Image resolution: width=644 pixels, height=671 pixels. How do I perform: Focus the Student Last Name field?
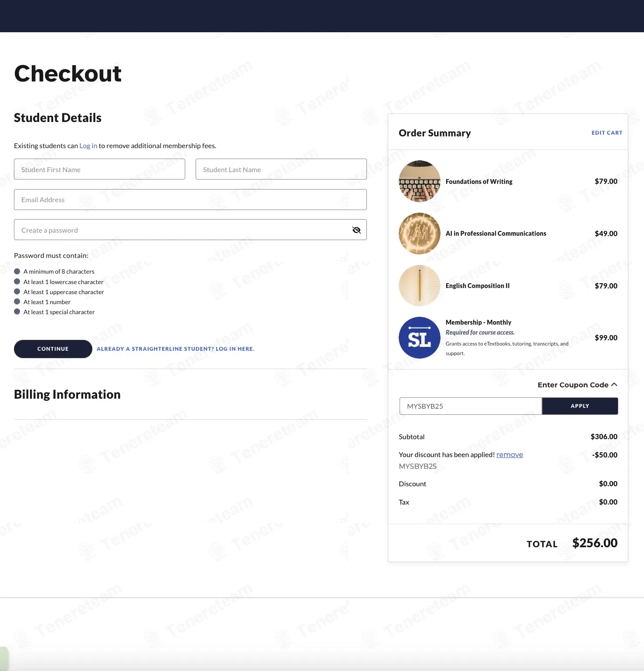pos(281,169)
